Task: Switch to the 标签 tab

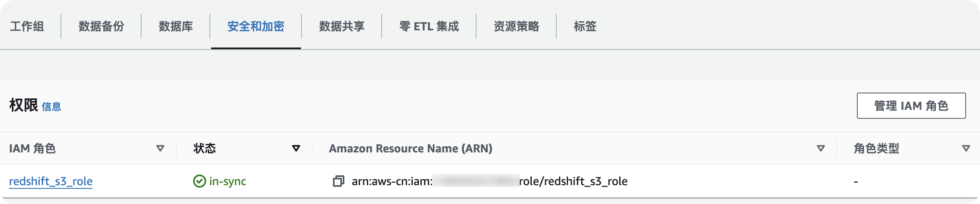Action: coord(585,26)
